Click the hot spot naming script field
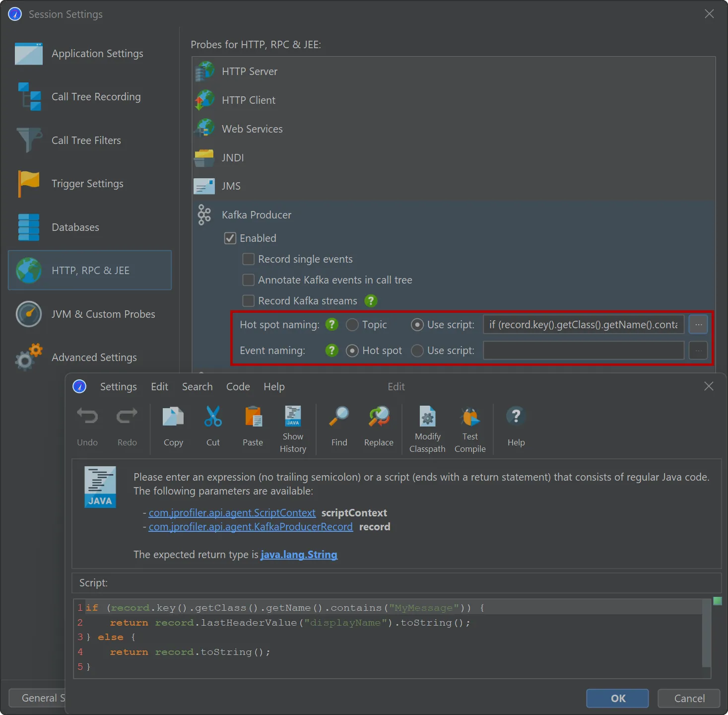The height and width of the screenshot is (715, 728). (584, 325)
